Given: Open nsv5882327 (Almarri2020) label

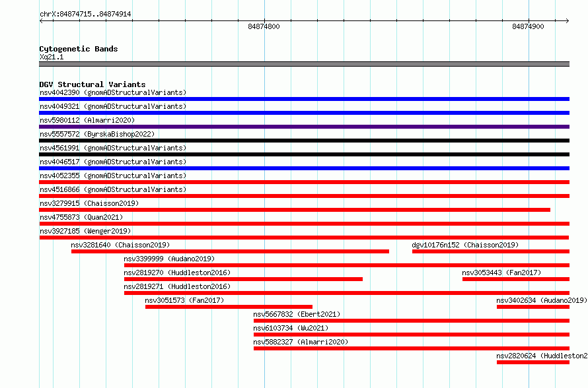Looking at the screenshot, I should point(301,342).
